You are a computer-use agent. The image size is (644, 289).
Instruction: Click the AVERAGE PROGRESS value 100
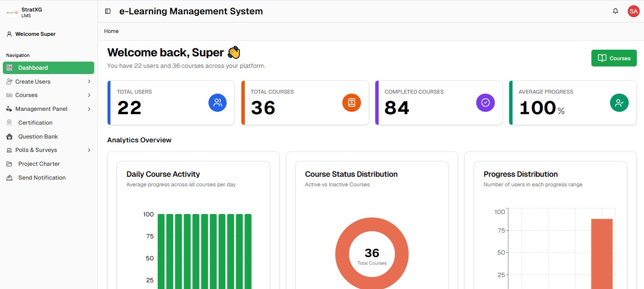[537, 108]
